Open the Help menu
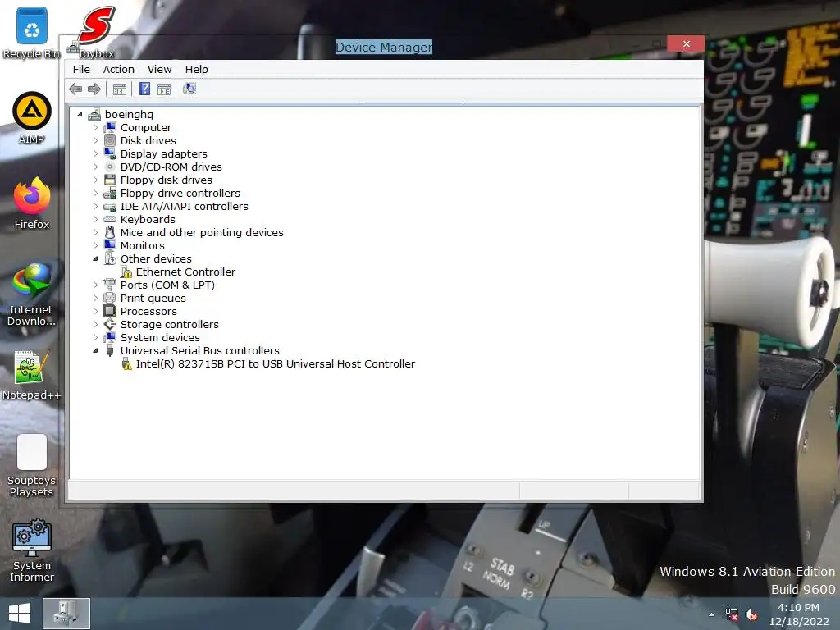Viewport: 840px width, 630px height. pos(197,69)
